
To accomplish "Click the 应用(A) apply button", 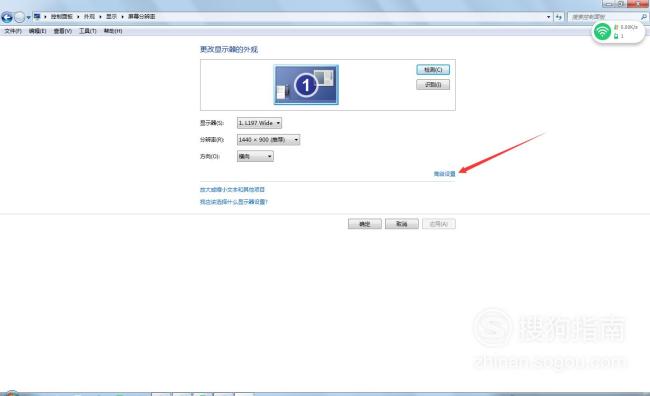I will pyautogui.click(x=439, y=224).
